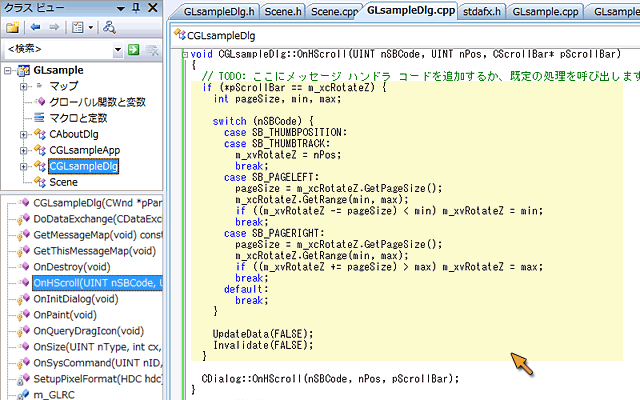Image resolution: width=640 pixels, height=400 pixels.
Task: Select the GetMessageMap(void) const member
Action: point(98,235)
